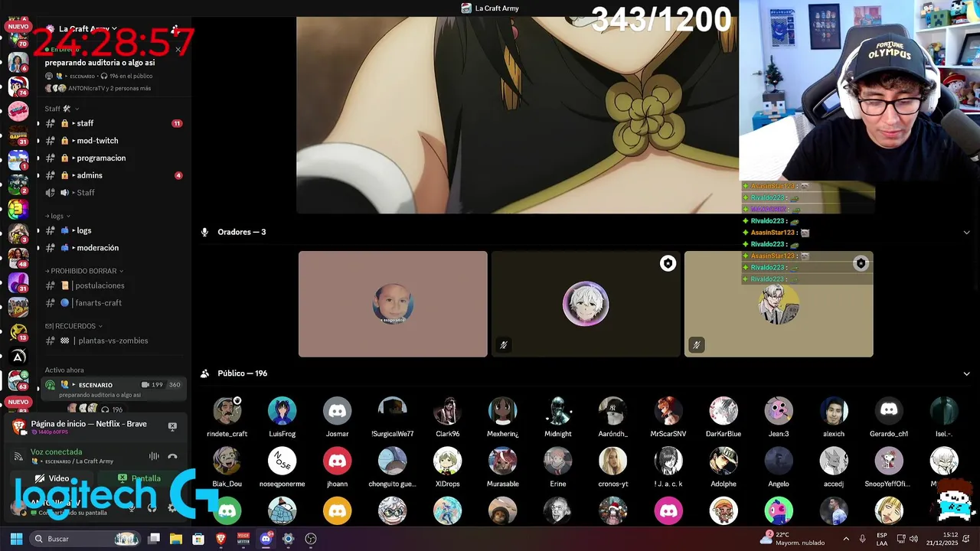Open Discord from the taskbar
This screenshot has width=980, height=551.
(x=266, y=539)
